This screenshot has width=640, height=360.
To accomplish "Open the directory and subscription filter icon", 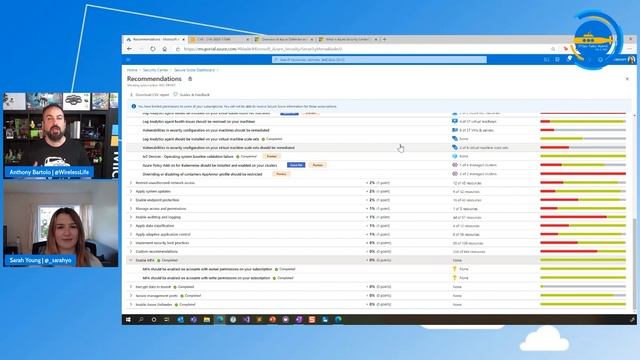I will pos(558,60).
